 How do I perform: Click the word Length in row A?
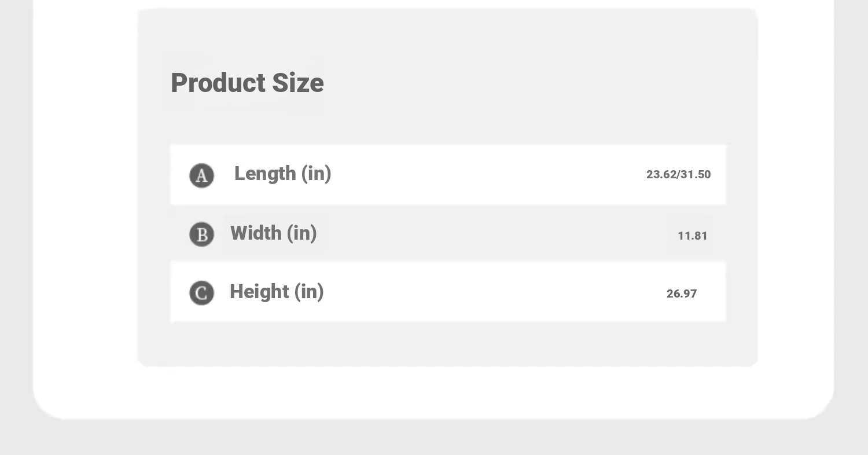pyautogui.click(x=265, y=173)
